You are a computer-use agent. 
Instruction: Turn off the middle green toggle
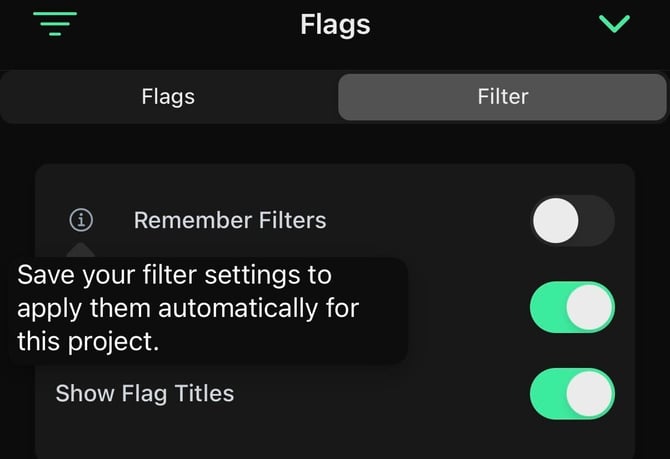(x=572, y=307)
